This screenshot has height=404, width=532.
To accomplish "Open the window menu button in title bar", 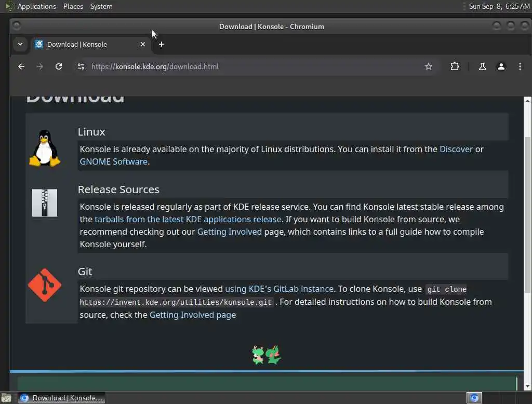I will pos(16,26).
